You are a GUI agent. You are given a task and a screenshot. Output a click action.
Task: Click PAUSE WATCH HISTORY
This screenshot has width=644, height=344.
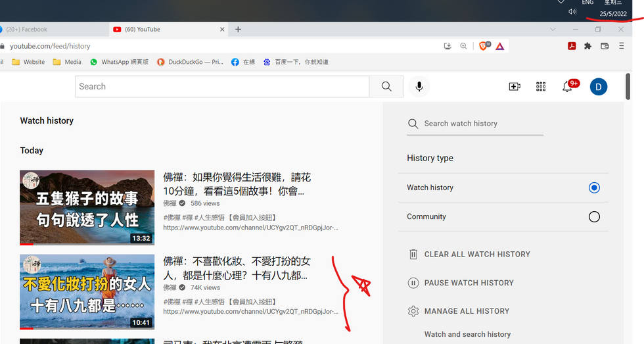tap(469, 283)
